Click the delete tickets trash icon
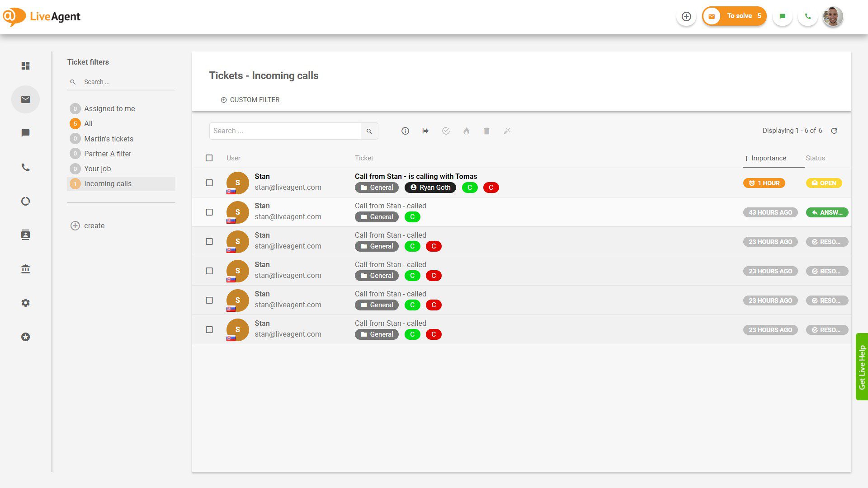 486,131
